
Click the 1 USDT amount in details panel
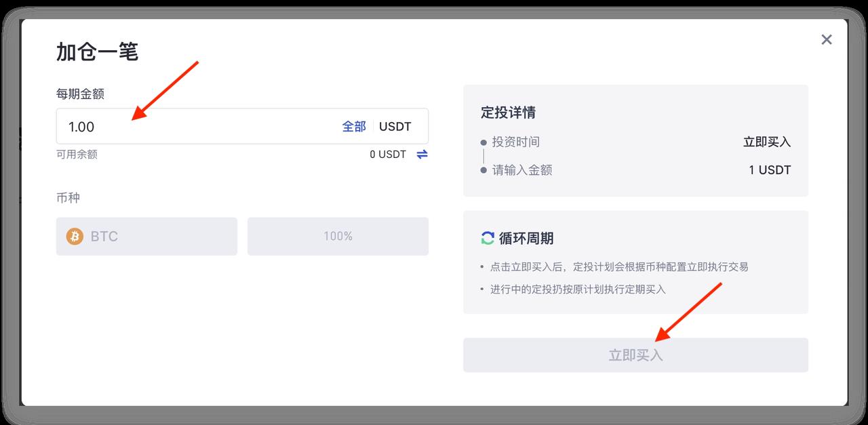[770, 170]
